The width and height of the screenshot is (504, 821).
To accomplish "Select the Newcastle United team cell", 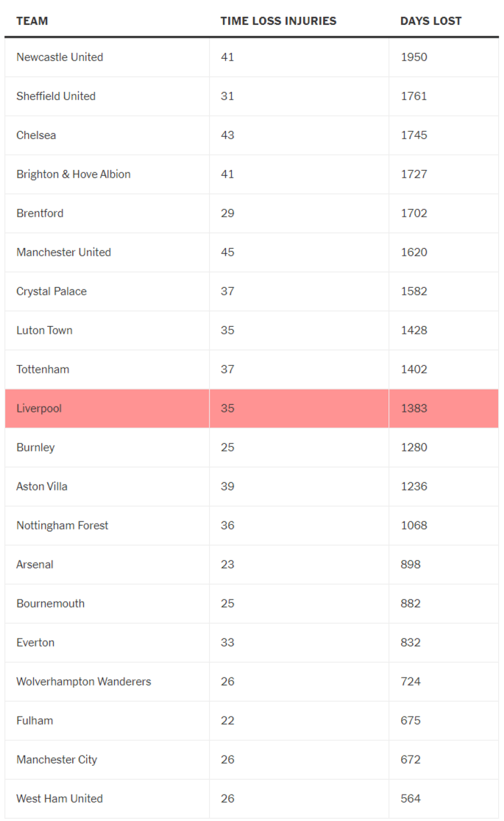I will pyautogui.click(x=60, y=57).
